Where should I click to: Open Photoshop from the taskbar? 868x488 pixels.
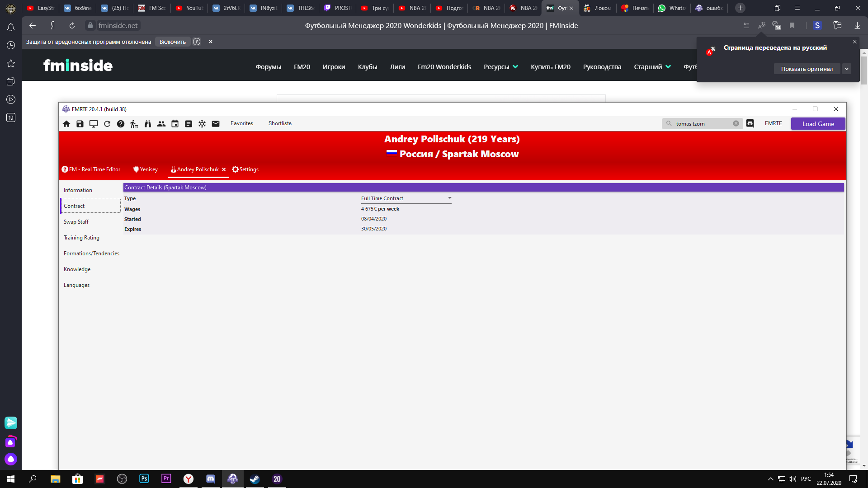pos(144,479)
